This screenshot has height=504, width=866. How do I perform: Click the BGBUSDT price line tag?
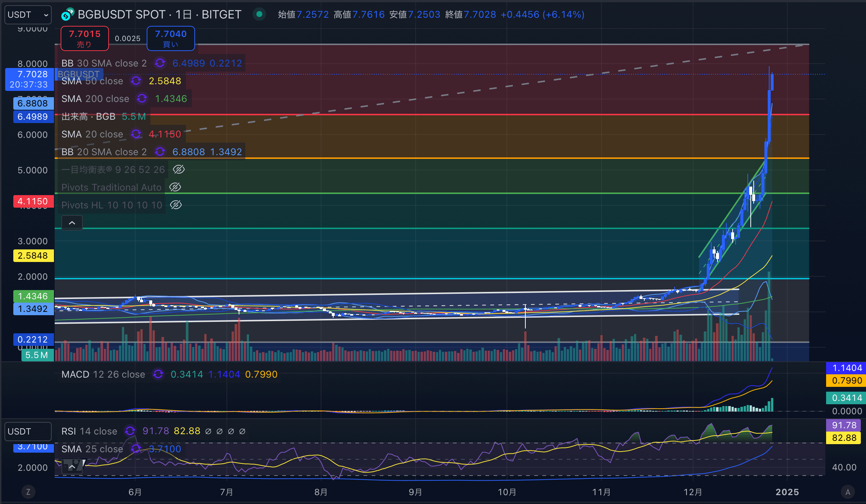[78, 74]
